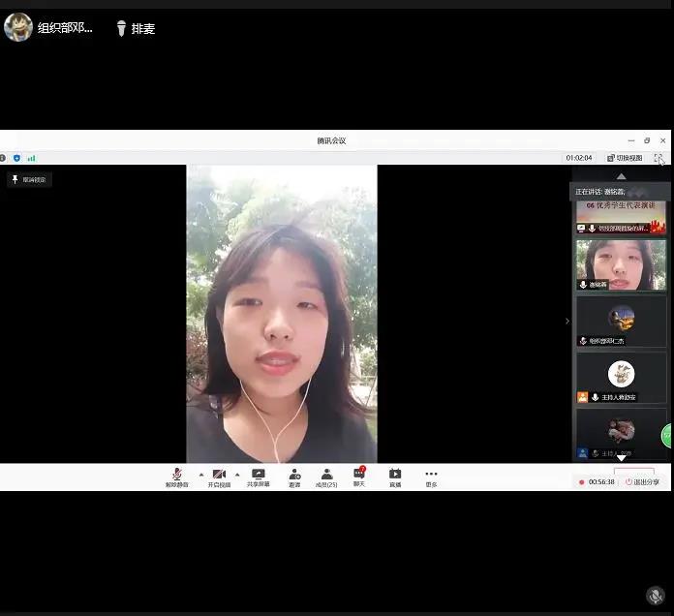Click the blue shield security icon
674x616 pixels.
16,158
